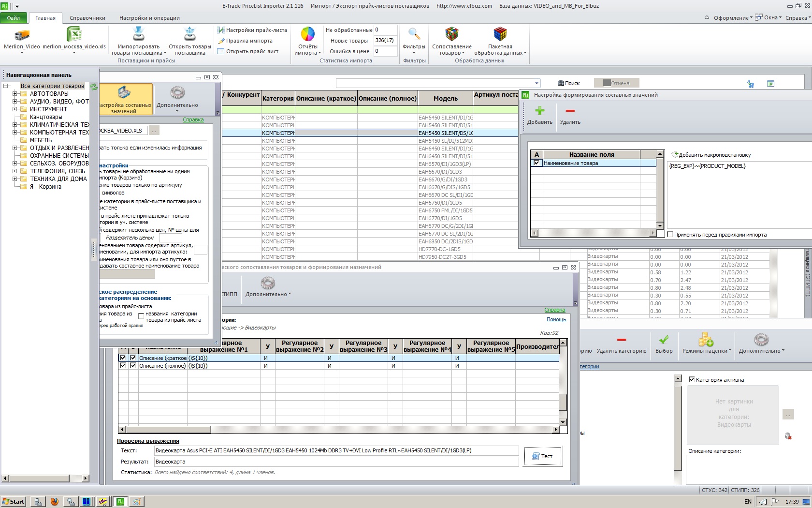Click the Отмена button
The image size is (812, 508).
click(x=617, y=83)
